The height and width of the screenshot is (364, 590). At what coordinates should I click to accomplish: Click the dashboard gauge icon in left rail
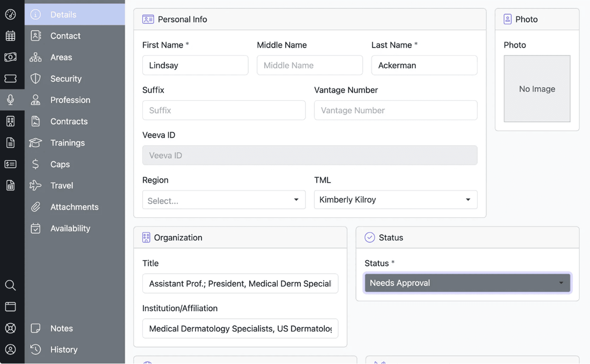point(11,14)
